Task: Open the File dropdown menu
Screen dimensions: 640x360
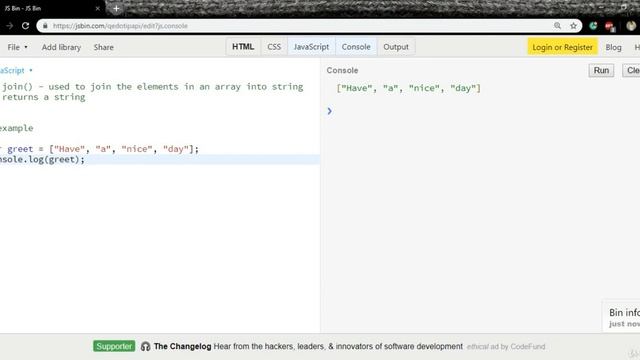Action: tap(17, 47)
